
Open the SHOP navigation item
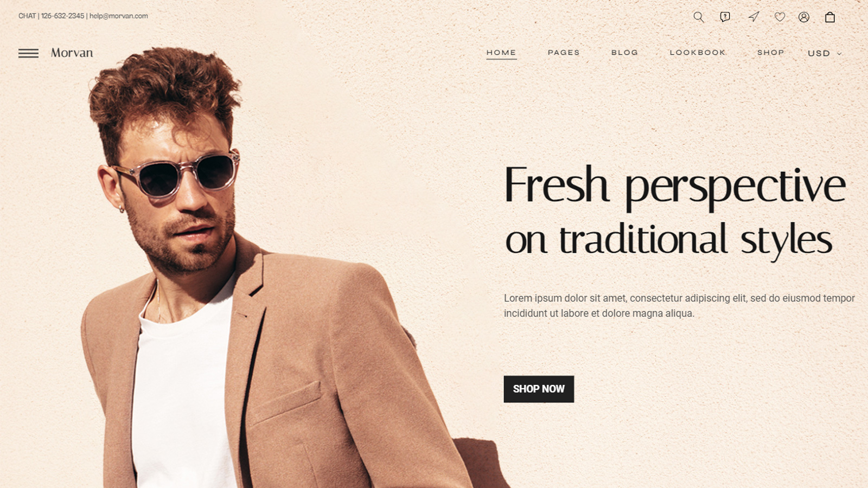pos(771,53)
